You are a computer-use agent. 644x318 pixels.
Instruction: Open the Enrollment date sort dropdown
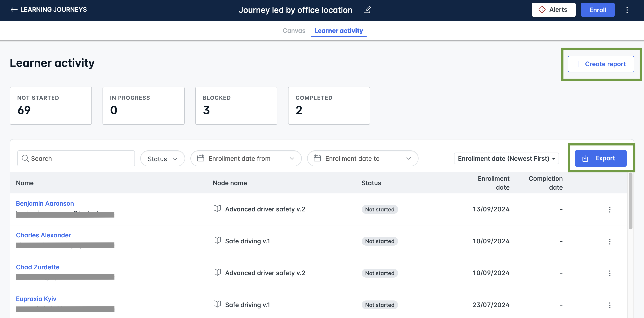(506, 158)
